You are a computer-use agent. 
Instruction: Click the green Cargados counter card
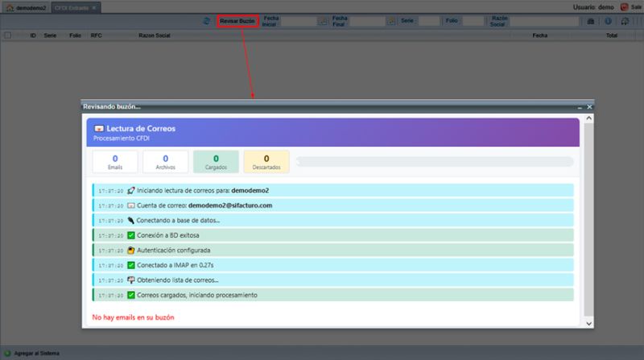[x=216, y=162]
